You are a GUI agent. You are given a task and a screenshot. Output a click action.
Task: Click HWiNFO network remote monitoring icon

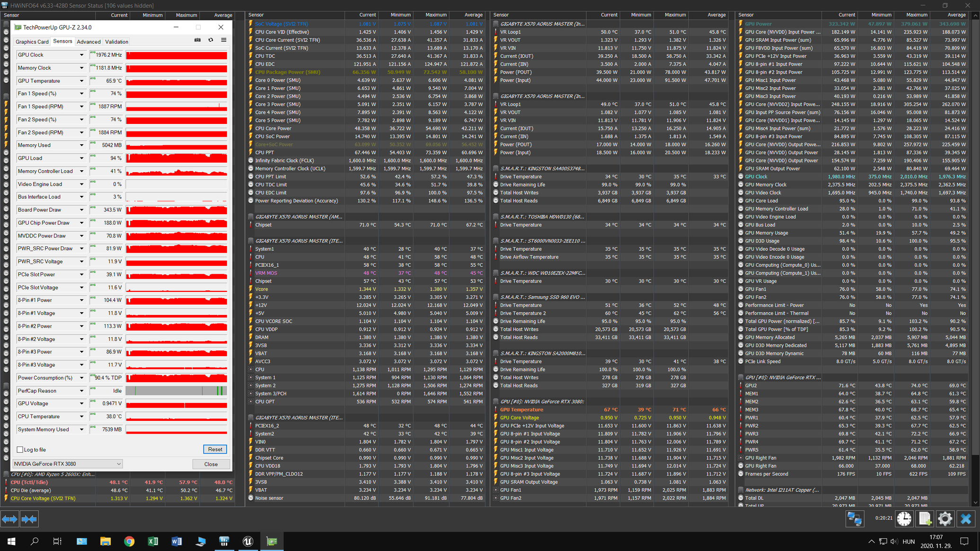[x=855, y=519]
